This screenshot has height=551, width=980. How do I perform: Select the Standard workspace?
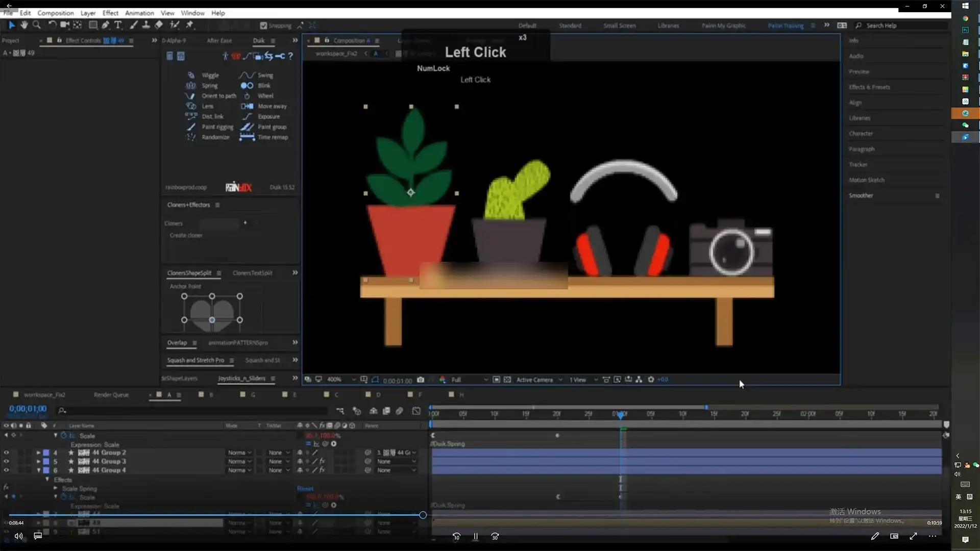[570, 26]
